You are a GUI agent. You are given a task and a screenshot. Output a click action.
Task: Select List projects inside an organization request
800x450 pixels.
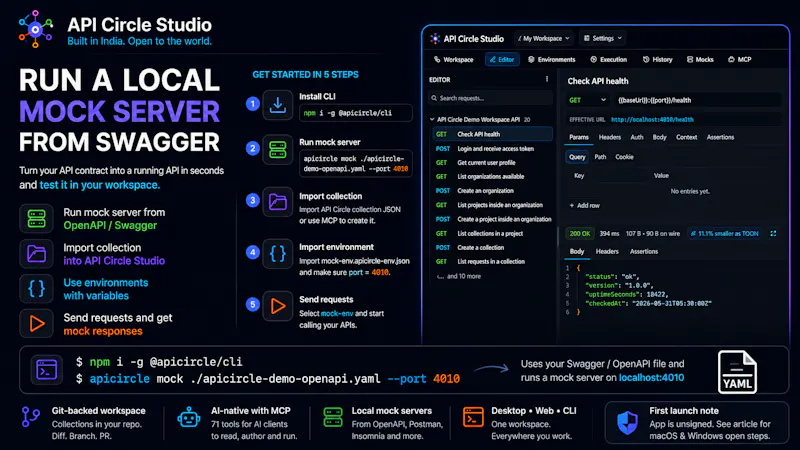492,205
